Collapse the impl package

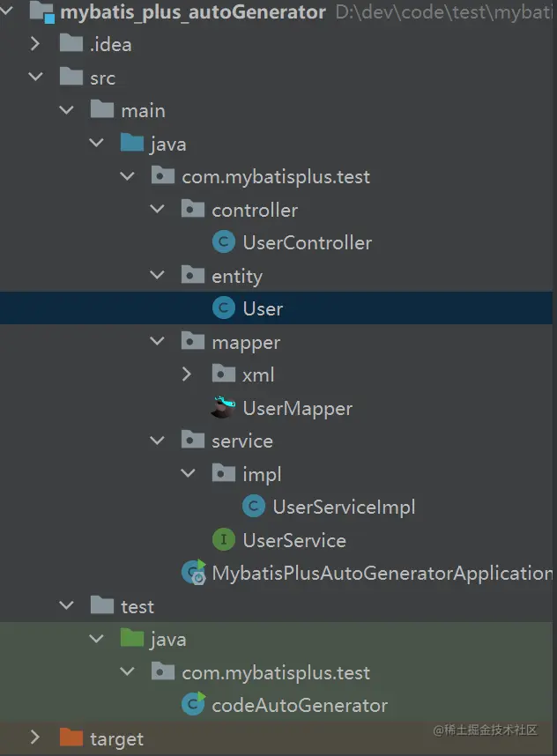pos(188,473)
